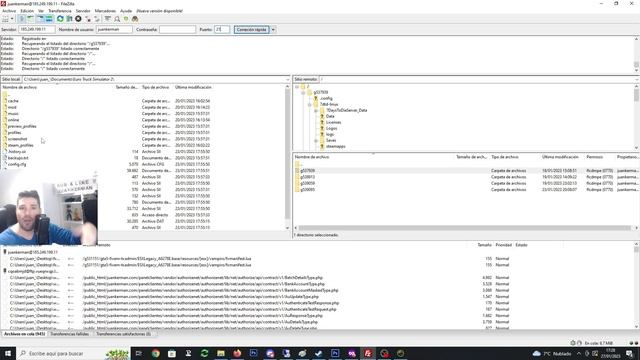Toggle transfer queue display toolbar icon
The width and height of the screenshot is (640, 360).
49,19
